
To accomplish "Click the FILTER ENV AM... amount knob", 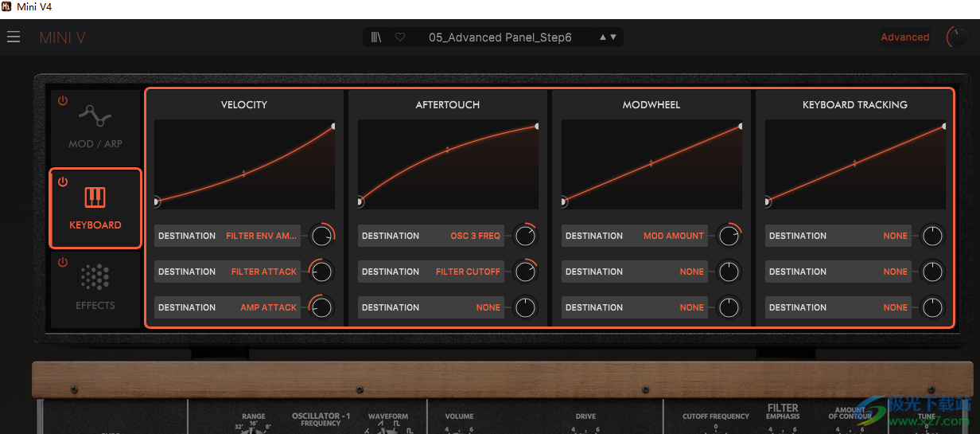I will (321, 236).
